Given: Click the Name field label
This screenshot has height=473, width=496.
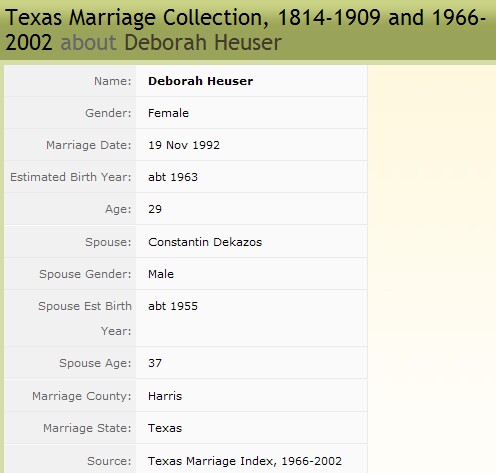Looking at the screenshot, I should coord(113,81).
